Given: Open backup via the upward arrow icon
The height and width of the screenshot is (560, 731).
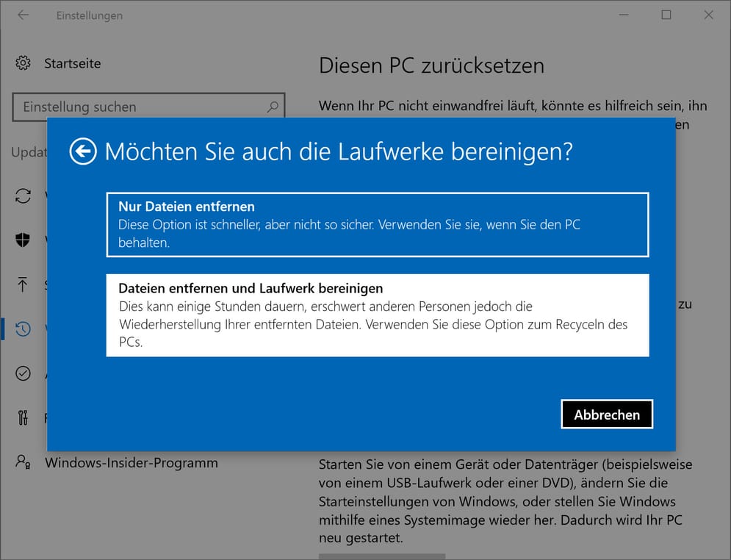Looking at the screenshot, I should [x=24, y=284].
